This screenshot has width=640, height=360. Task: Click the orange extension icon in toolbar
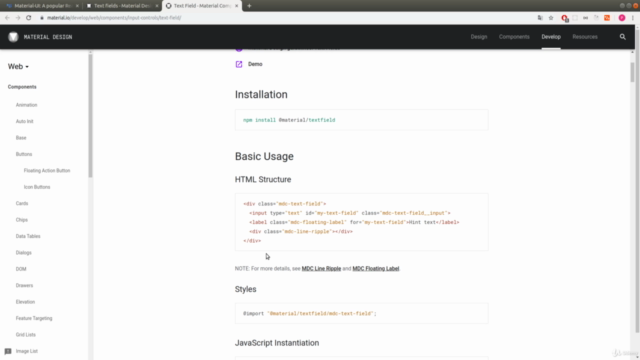pyautogui.click(x=607, y=18)
